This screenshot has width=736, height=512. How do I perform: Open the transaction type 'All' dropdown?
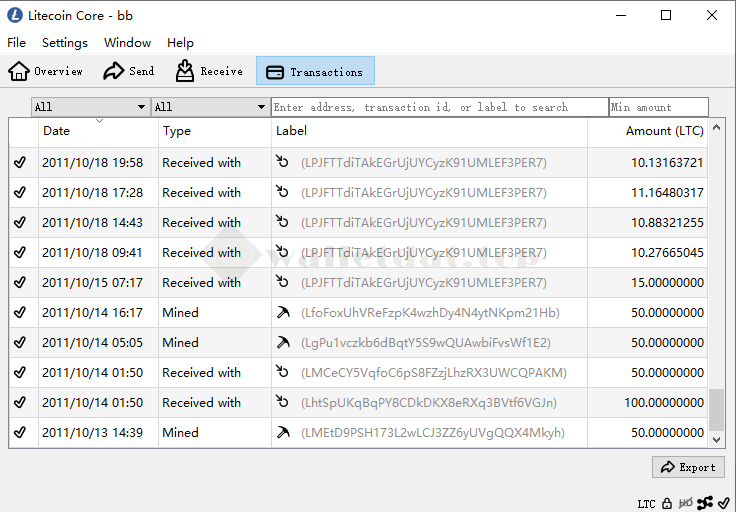[x=210, y=107]
